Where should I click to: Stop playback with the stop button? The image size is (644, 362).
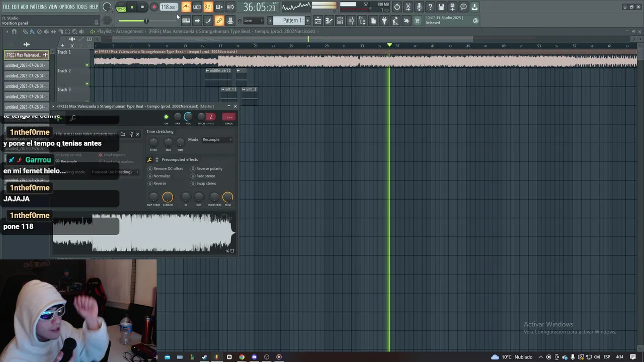point(142,7)
